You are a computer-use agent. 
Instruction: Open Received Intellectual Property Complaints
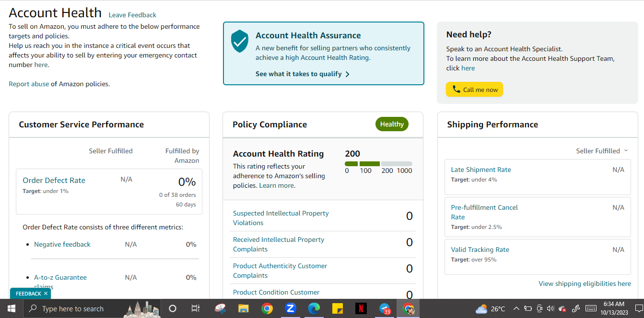(279, 244)
